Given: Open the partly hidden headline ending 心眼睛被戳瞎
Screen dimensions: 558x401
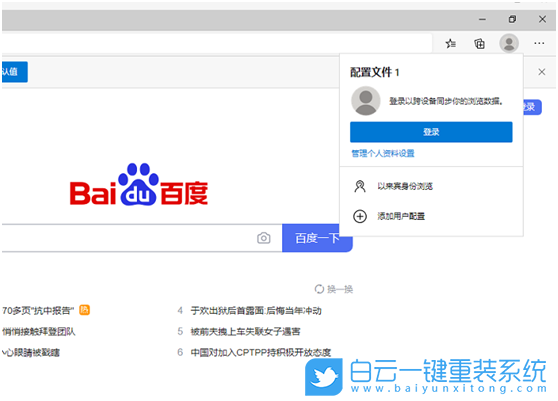Looking at the screenshot, I should point(31,353).
